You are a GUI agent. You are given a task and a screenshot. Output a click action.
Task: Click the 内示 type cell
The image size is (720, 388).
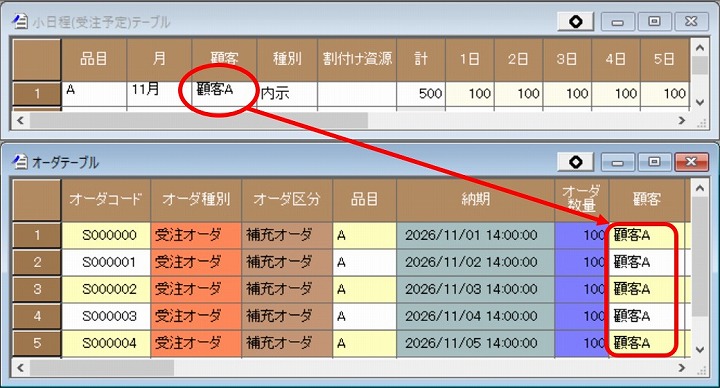(x=287, y=94)
